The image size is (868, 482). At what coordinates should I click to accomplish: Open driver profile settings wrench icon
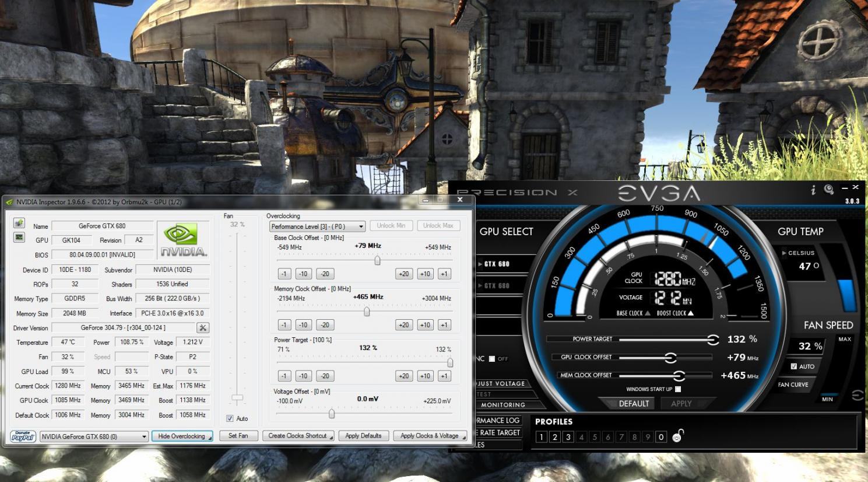[203, 328]
